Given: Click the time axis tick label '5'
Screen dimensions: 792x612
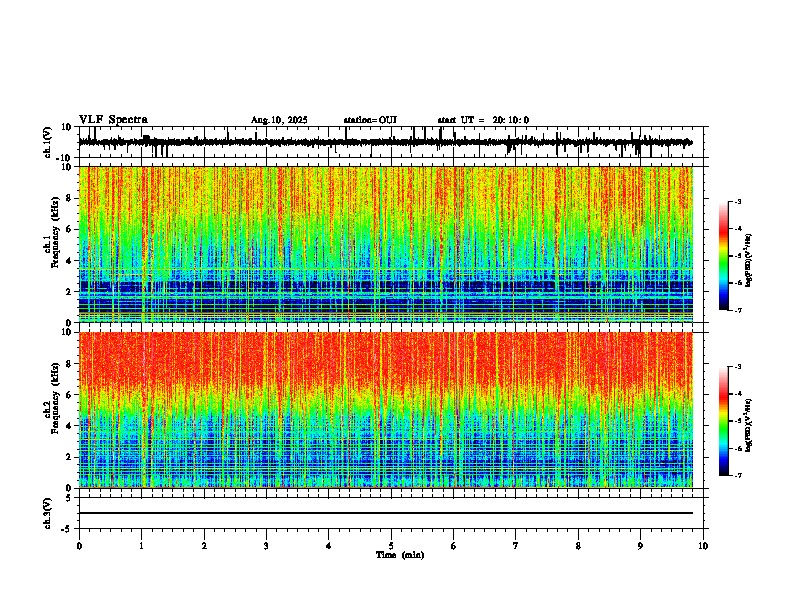Looking at the screenshot, I should 391,546.
